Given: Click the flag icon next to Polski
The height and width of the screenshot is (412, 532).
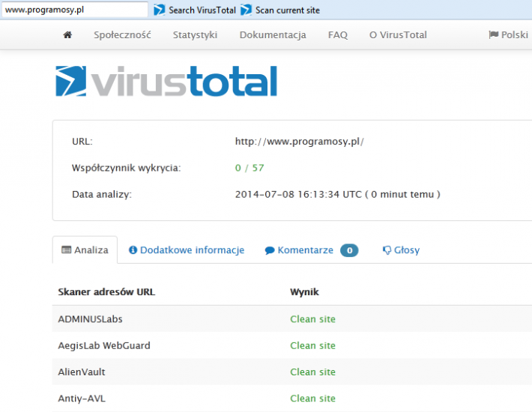Looking at the screenshot, I should tap(493, 34).
